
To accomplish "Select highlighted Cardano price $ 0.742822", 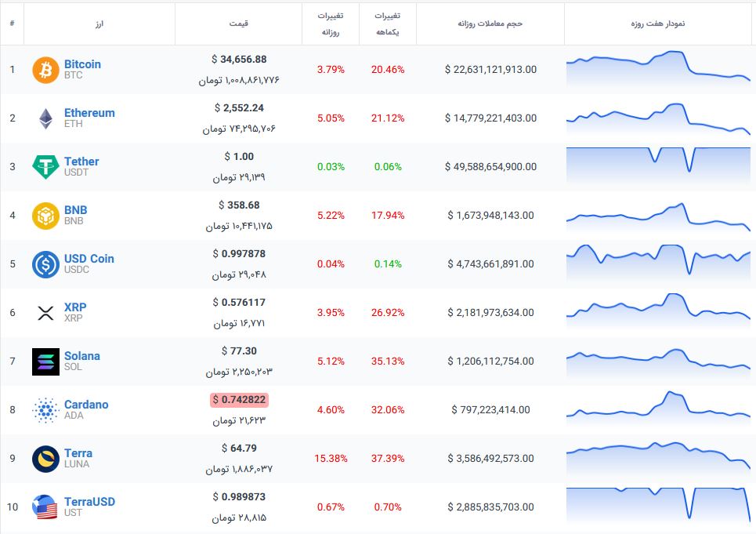I will click(x=239, y=400).
